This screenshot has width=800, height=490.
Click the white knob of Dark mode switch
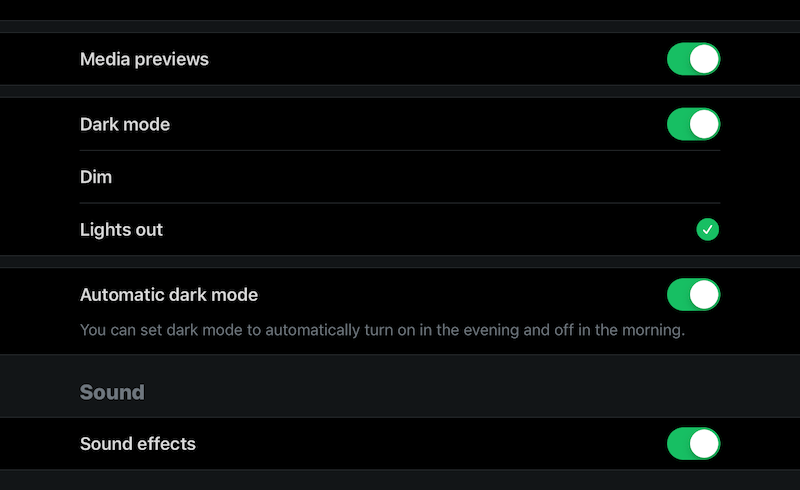[x=704, y=124]
